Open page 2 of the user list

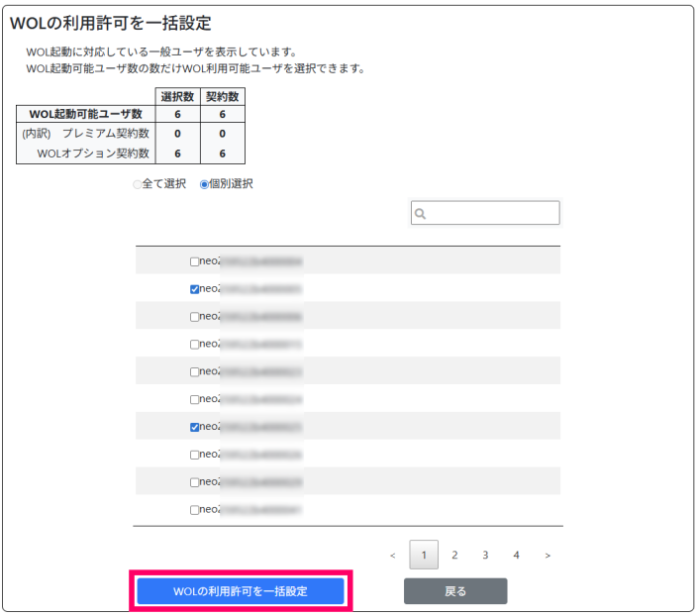[454, 556]
